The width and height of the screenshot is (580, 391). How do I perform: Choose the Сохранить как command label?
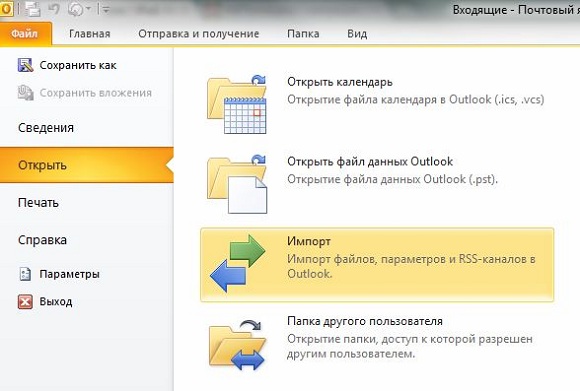[78, 65]
